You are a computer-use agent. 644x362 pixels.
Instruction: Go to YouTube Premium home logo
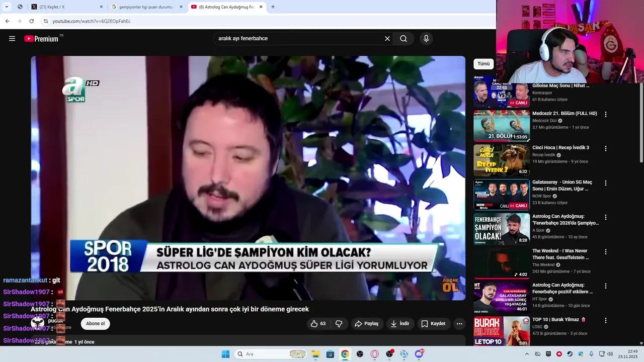point(42,39)
